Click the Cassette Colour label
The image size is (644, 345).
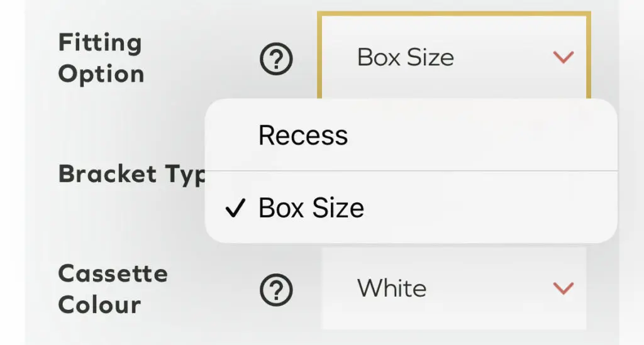pos(113,289)
